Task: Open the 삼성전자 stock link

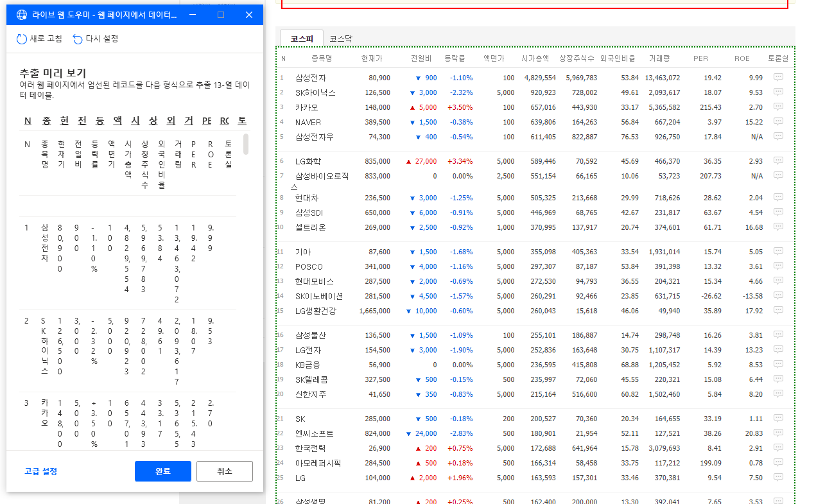Action: point(311,78)
